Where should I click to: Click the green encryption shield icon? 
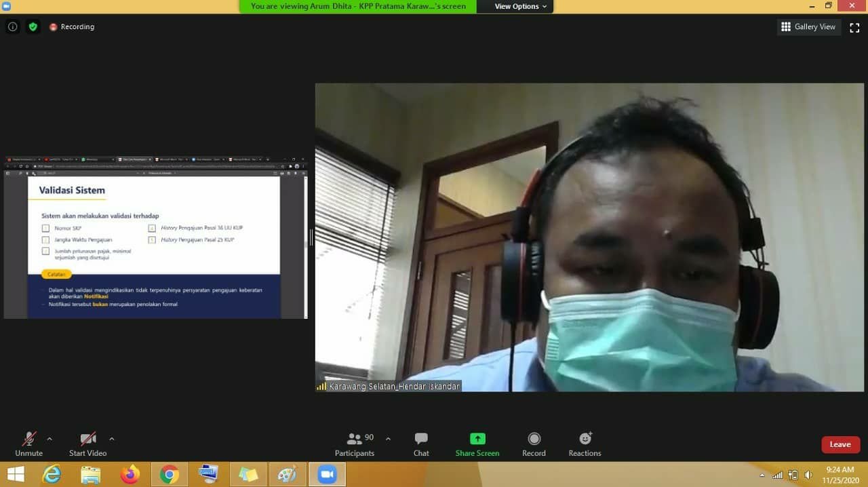pyautogui.click(x=33, y=27)
